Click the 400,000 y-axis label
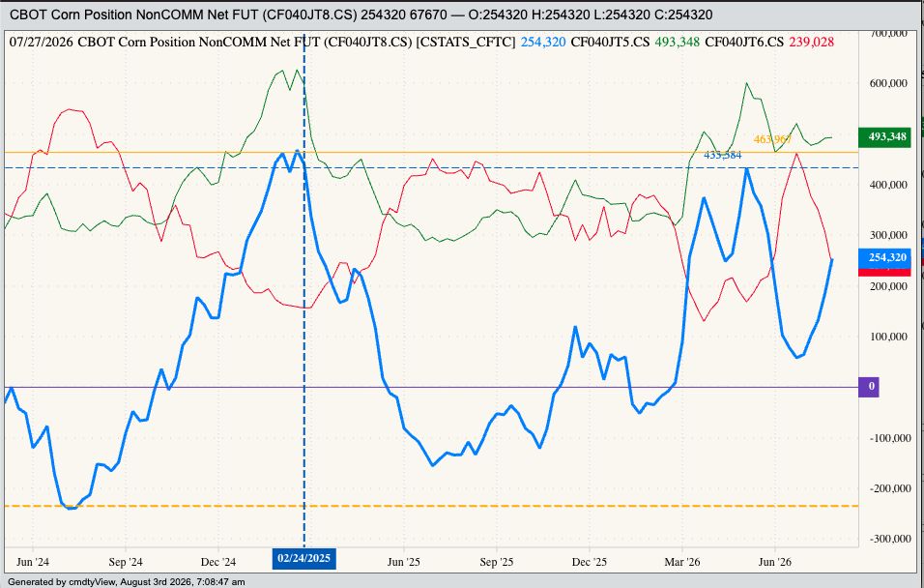This screenshot has width=924, height=588. tap(888, 185)
